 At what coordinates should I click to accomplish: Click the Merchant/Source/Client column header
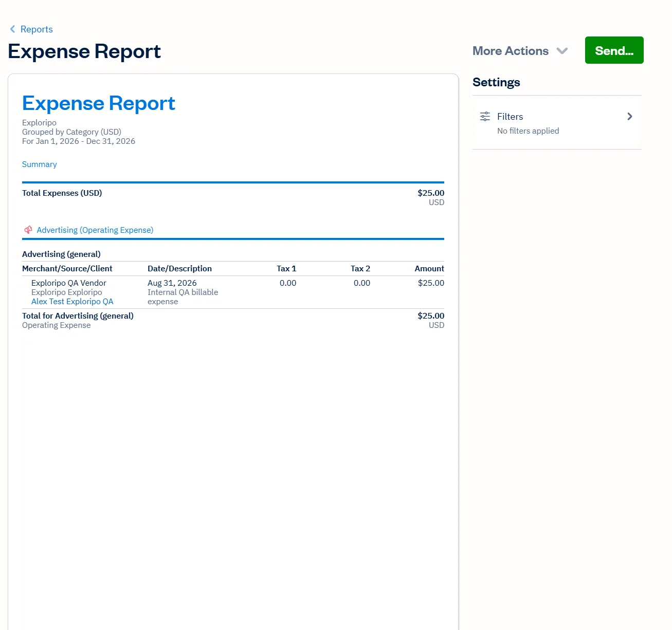tap(67, 269)
